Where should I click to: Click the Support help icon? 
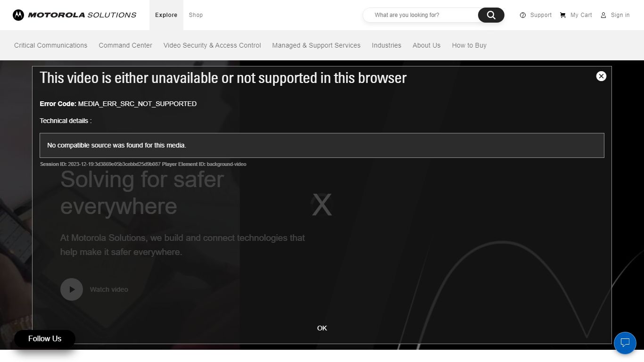(x=523, y=15)
